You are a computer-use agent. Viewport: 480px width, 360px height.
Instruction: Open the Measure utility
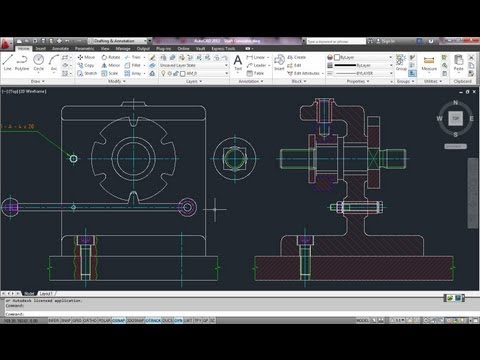(x=429, y=63)
